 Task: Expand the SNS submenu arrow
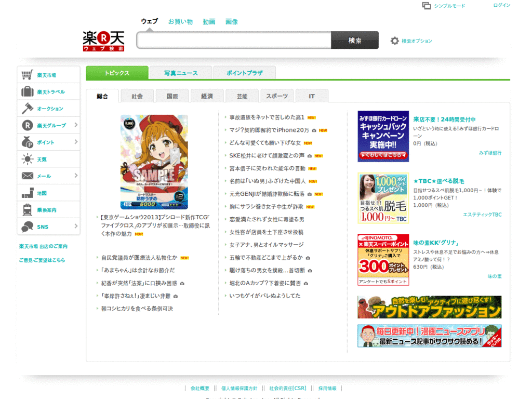click(x=76, y=226)
